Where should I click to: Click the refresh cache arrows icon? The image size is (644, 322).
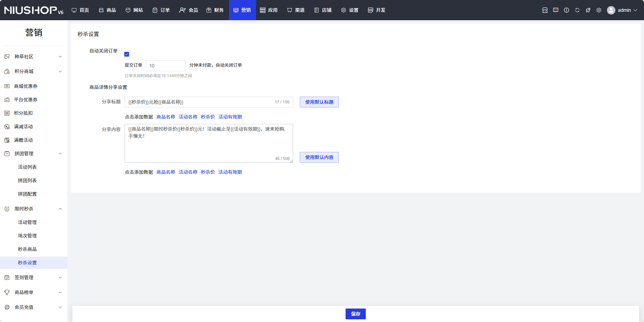[x=577, y=10]
